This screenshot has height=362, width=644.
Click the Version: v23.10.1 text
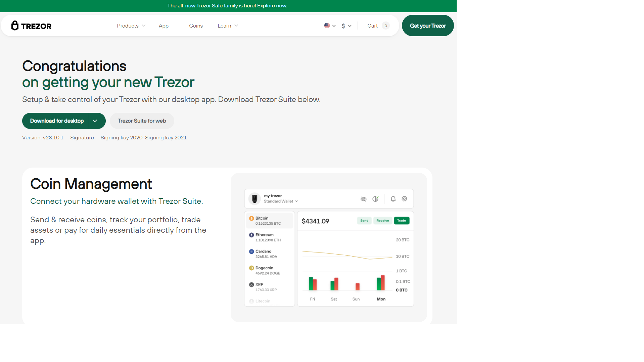(43, 138)
